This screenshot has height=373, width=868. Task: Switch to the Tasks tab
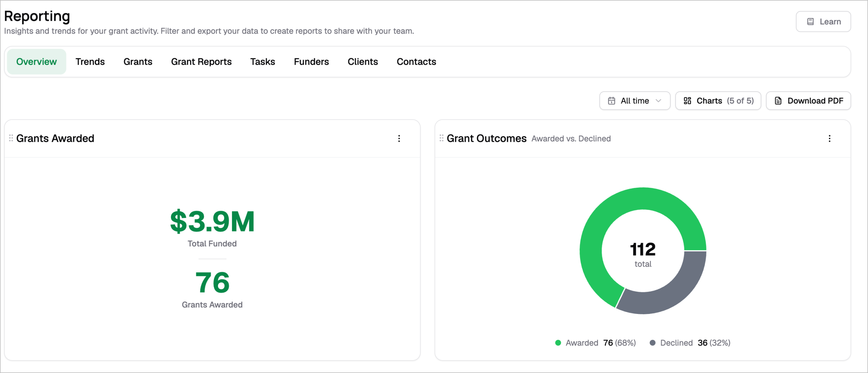click(x=263, y=62)
